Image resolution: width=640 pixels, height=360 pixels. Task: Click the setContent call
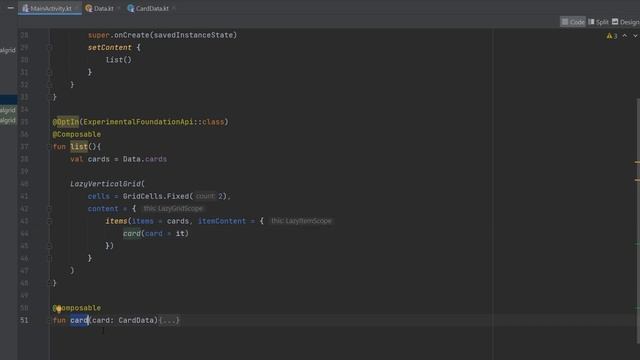click(109, 47)
